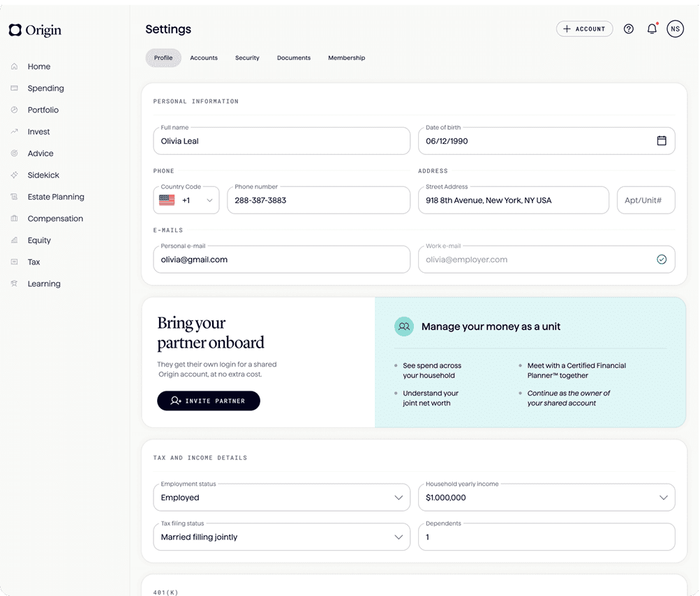Switch to the Membership tab
Viewport: 700px width, 596px height.
click(346, 58)
